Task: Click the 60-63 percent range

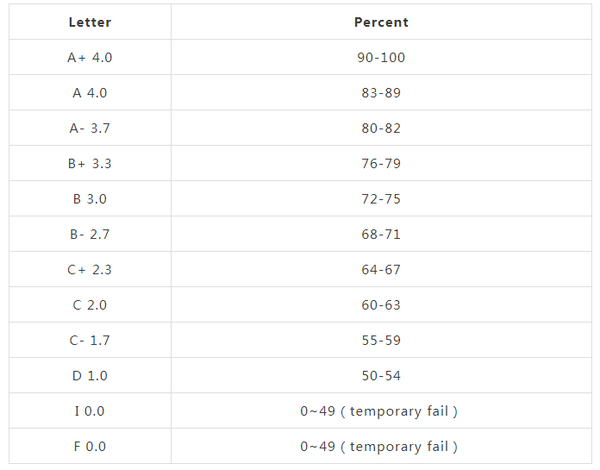Action: (381, 305)
